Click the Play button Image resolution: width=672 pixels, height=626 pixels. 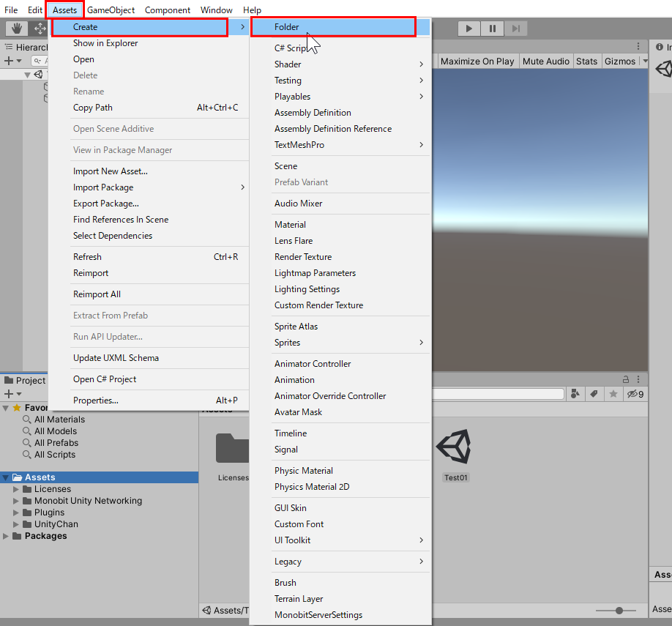[468, 29]
